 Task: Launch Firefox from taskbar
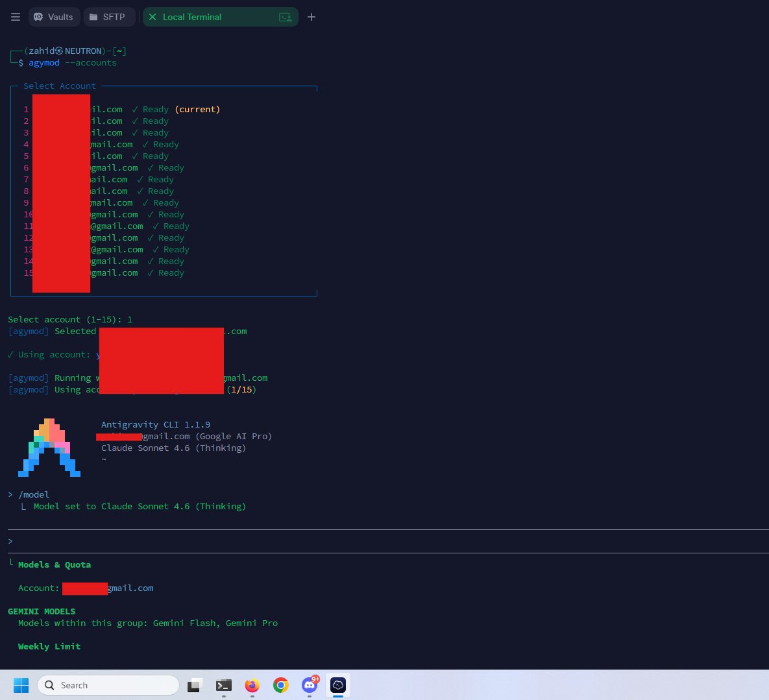click(x=252, y=685)
